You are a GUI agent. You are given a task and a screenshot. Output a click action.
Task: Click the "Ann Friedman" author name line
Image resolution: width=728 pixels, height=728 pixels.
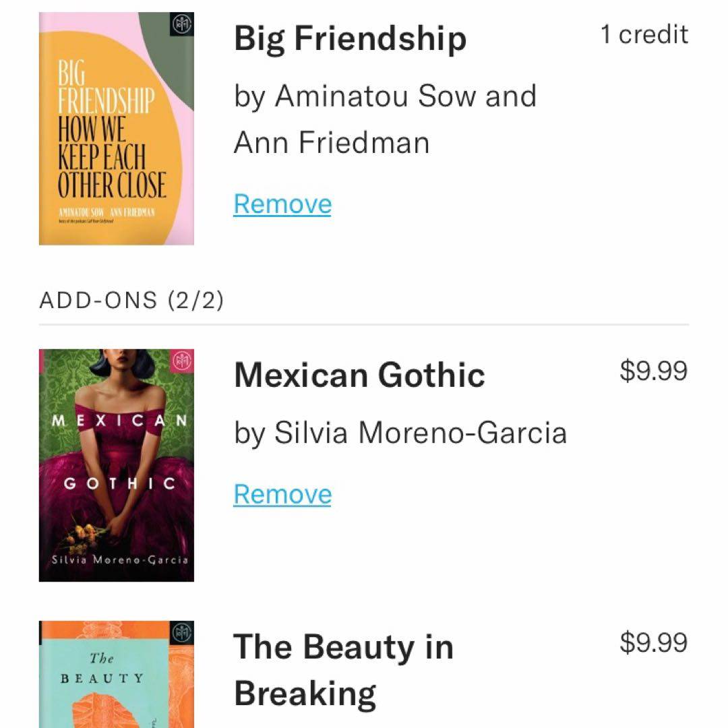click(332, 143)
